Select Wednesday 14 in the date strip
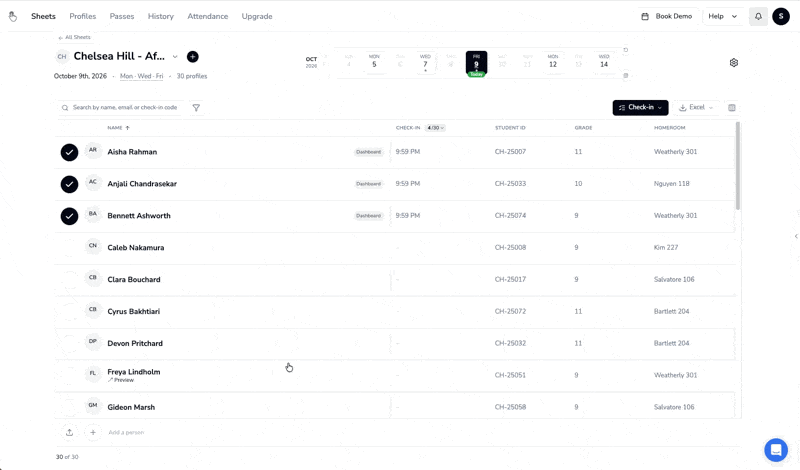This screenshot has height=470, width=800. pos(604,62)
